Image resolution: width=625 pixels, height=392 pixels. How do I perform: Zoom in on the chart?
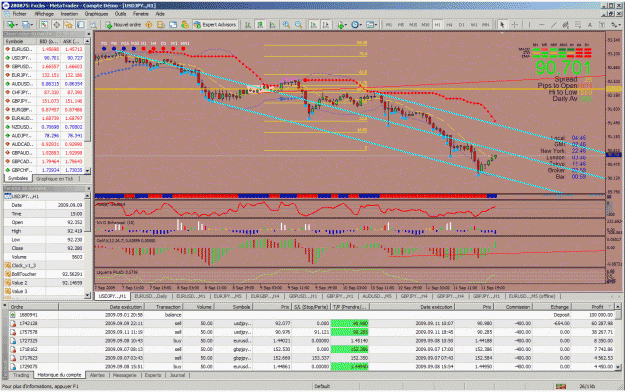[x=286, y=25]
